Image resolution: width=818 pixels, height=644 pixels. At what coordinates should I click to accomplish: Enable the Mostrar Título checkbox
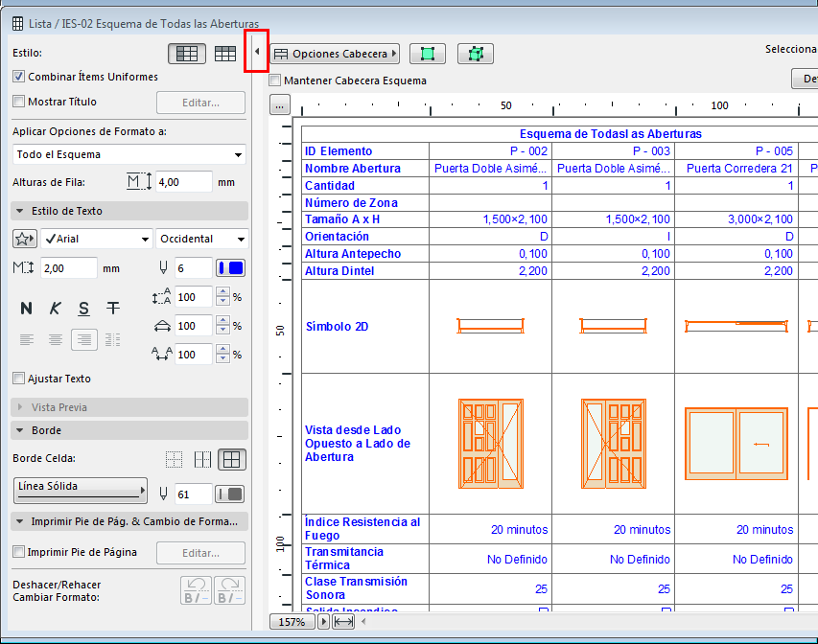pyautogui.click(x=18, y=102)
